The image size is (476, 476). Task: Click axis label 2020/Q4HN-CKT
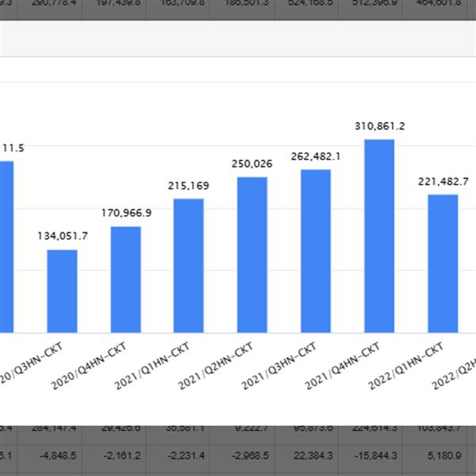click(x=88, y=366)
